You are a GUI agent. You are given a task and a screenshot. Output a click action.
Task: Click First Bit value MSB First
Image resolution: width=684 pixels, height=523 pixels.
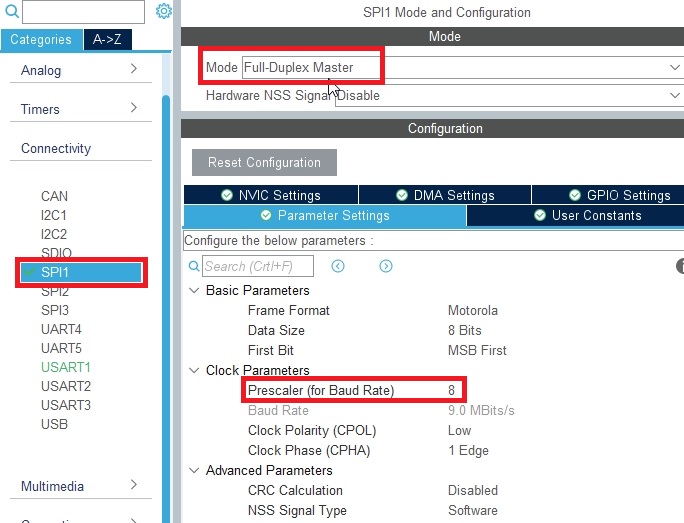[x=477, y=350]
